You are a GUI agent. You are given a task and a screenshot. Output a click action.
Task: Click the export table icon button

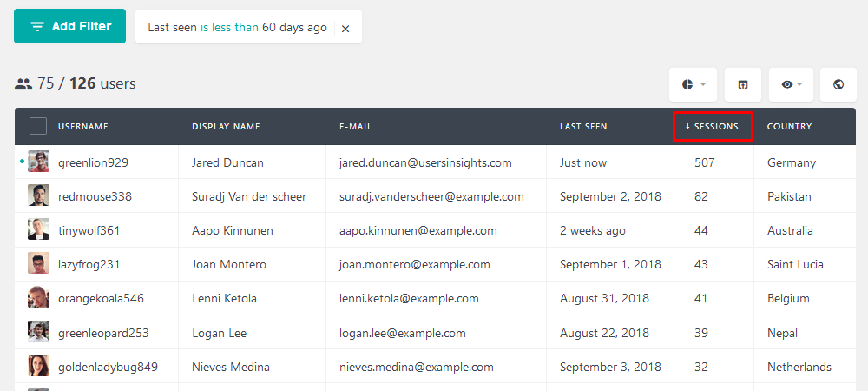[x=743, y=85]
